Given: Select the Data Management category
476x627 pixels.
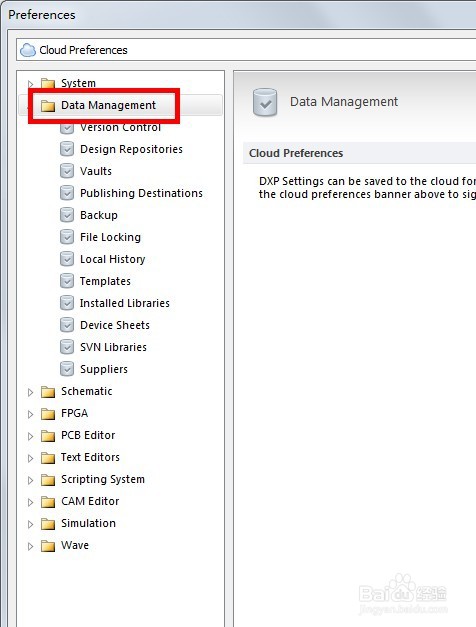Looking at the screenshot, I should coord(108,105).
